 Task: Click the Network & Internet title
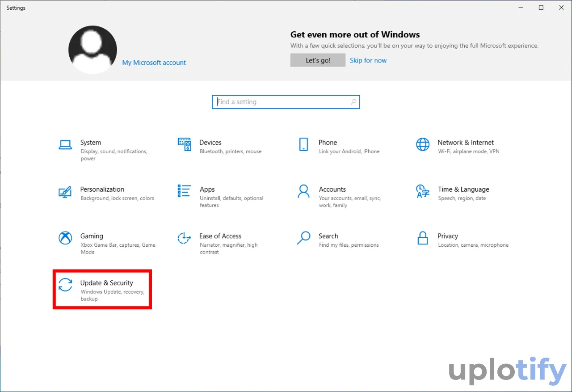click(466, 143)
